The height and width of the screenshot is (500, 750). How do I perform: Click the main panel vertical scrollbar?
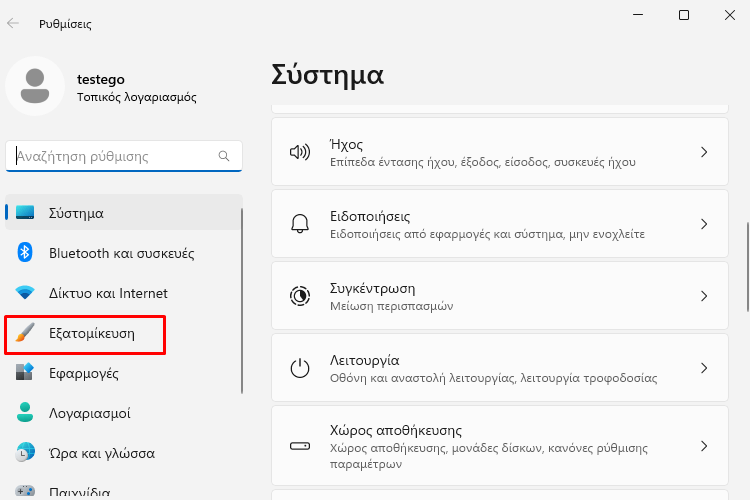tap(747, 267)
